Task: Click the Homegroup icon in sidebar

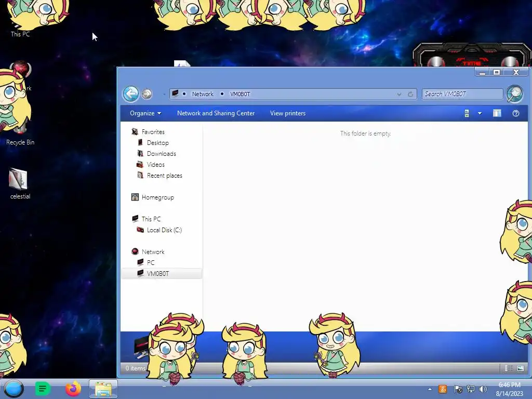Action: tap(135, 197)
